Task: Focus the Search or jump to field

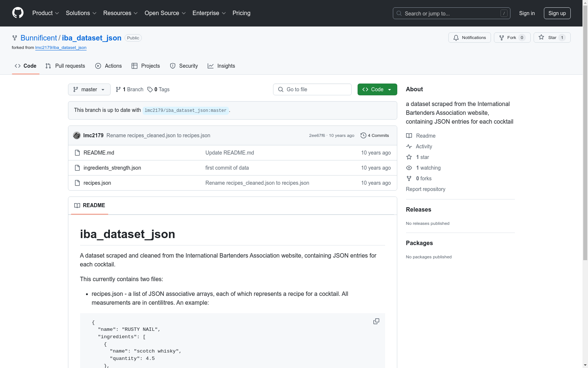Action: click(452, 13)
